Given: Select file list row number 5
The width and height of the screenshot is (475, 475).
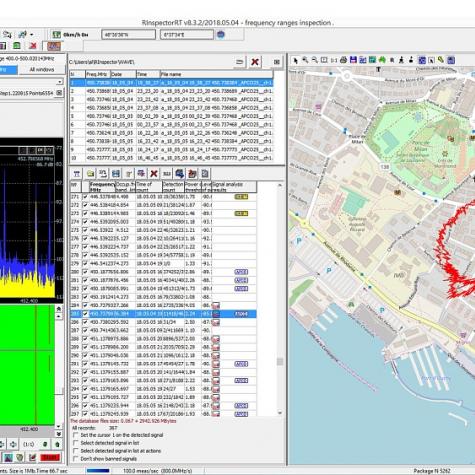Looking at the screenshot, I should (171, 116).
